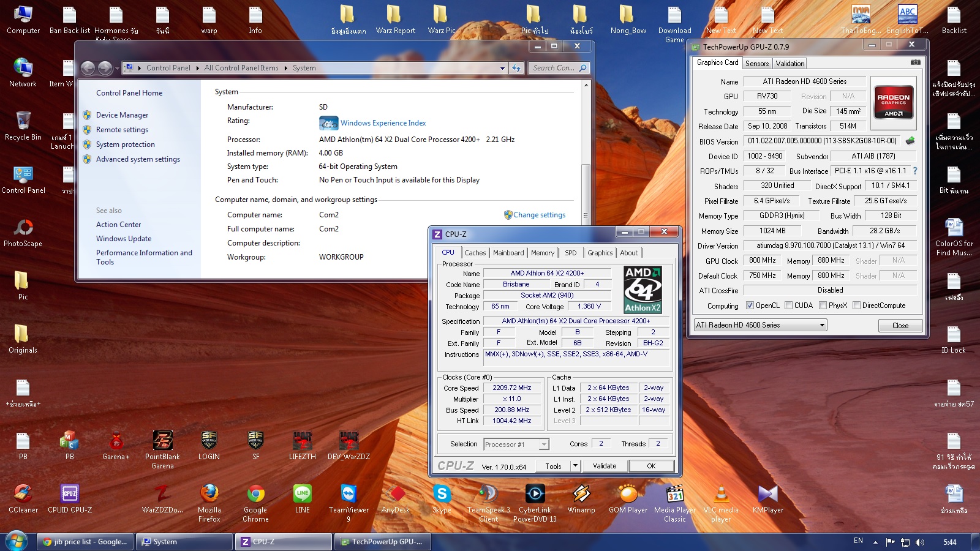
Task: Click GPU-Z screenshot camera icon
Action: click(x=915, y=62)
